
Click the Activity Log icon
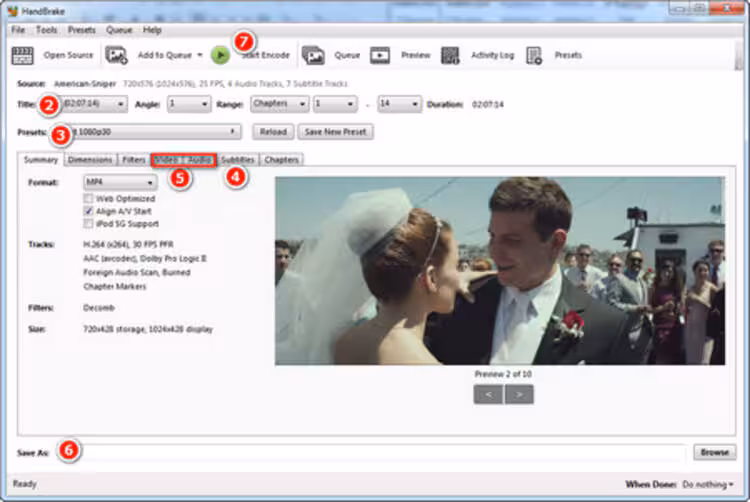(450, 55)
